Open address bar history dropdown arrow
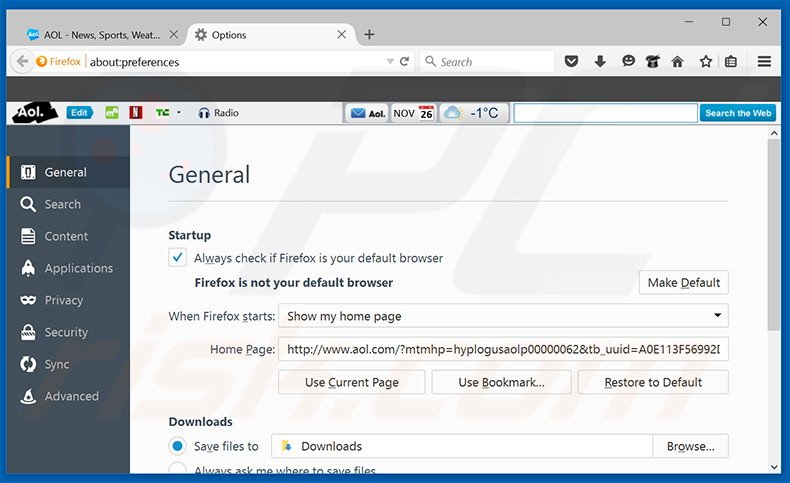 390,61
